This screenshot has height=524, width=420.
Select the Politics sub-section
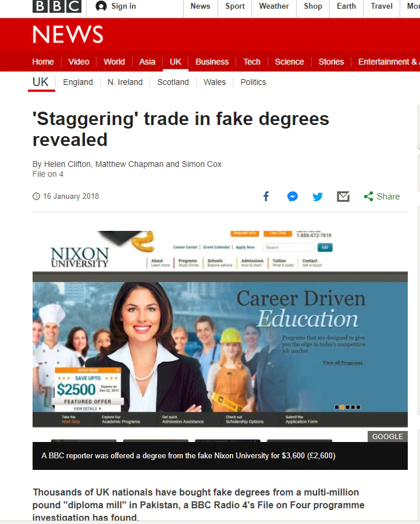(253, 82)
